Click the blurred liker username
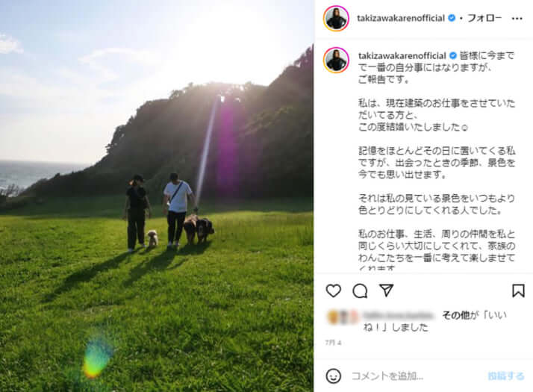Image resolution: width=533 pixels, height=392 pixels. [x=399, y=316]
